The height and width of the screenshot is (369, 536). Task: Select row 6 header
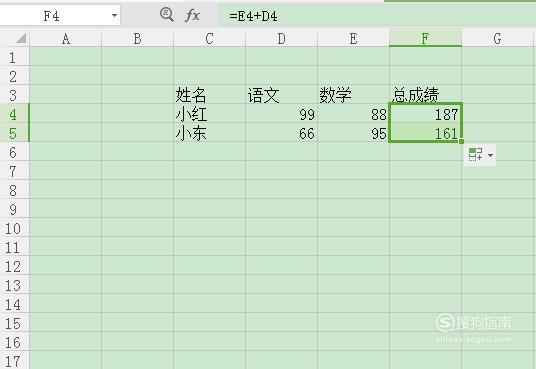[x=14, y=152]
